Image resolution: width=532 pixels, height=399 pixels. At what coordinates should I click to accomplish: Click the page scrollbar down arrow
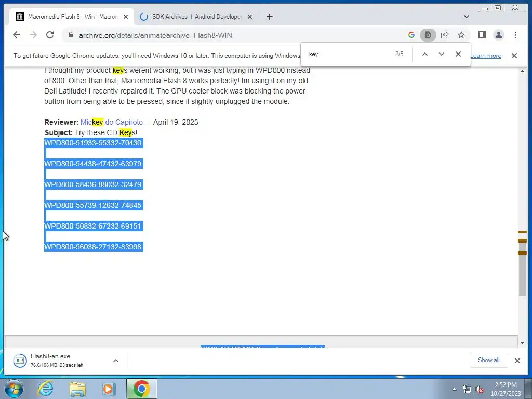click(522, 343)
